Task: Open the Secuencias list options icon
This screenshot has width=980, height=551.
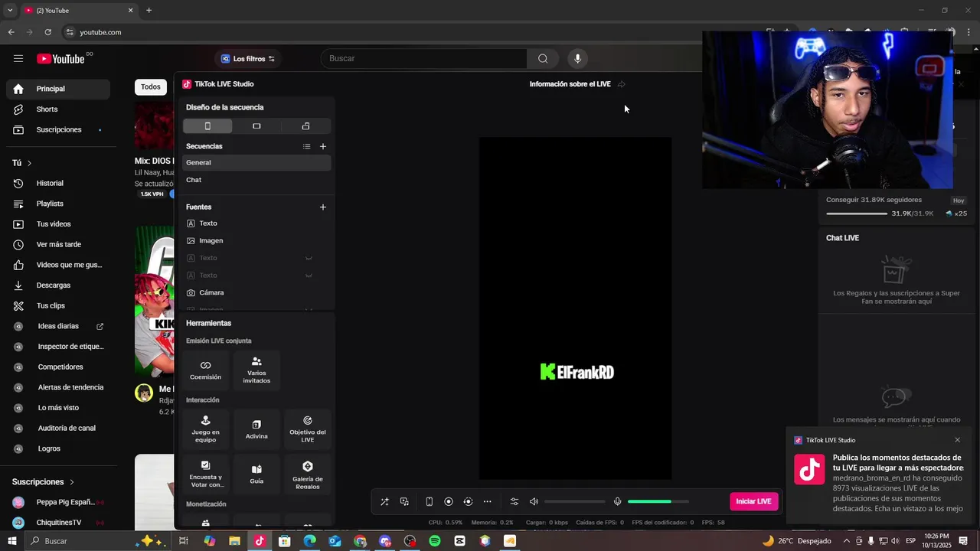Action: click(306, 146)
